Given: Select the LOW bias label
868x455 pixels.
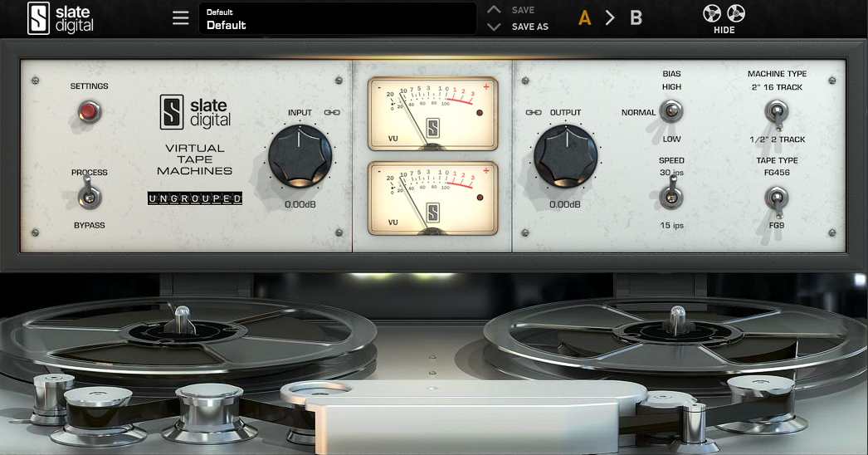Looking at the screenshot, I should click(671, 139).
